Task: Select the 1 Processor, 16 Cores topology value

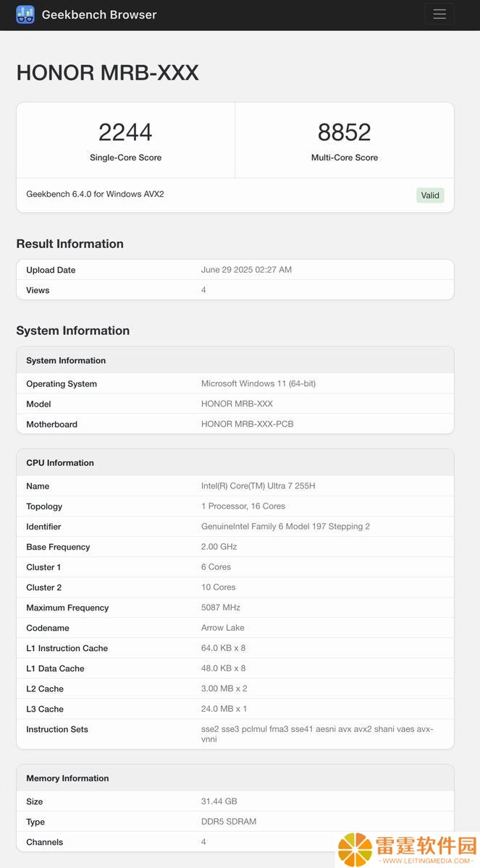Action: click(243, 506)
